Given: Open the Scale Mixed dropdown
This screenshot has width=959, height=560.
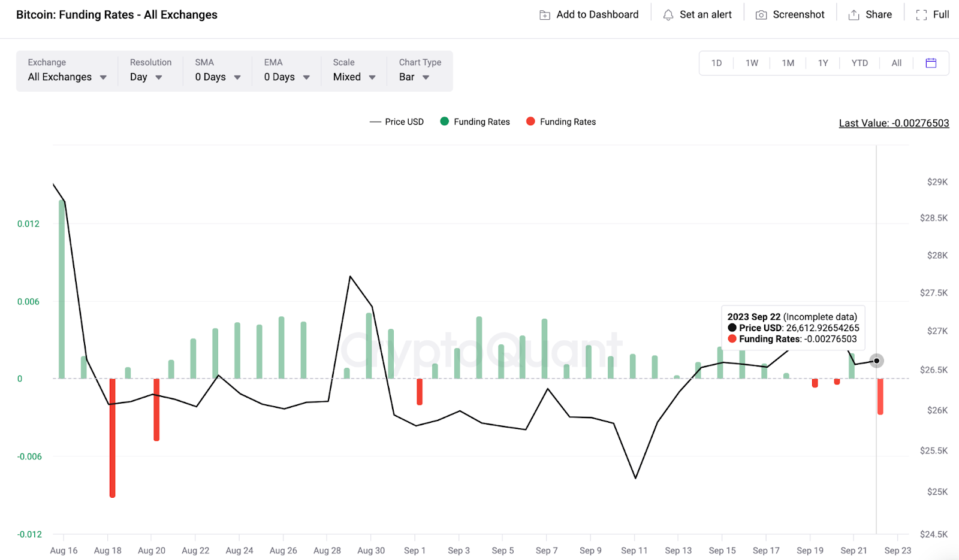Looking at the screenshot, I should [x=354, y=77].
